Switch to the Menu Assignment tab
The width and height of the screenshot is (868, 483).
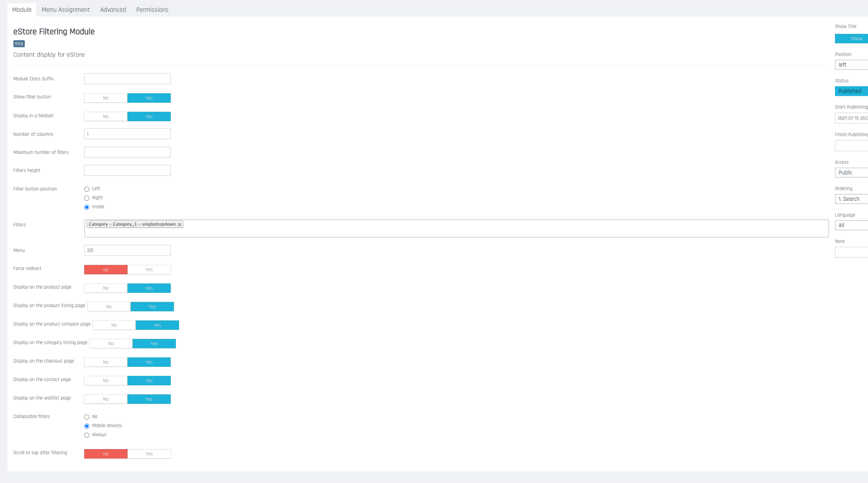(x=66, y=9)
